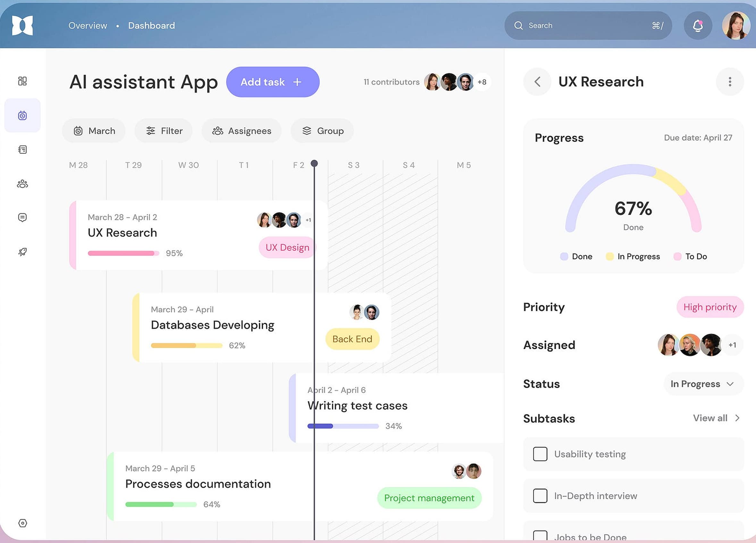Open the notebook sidebar icon
756x543 pixels.
pyautogui.click(x=22, y=150)
